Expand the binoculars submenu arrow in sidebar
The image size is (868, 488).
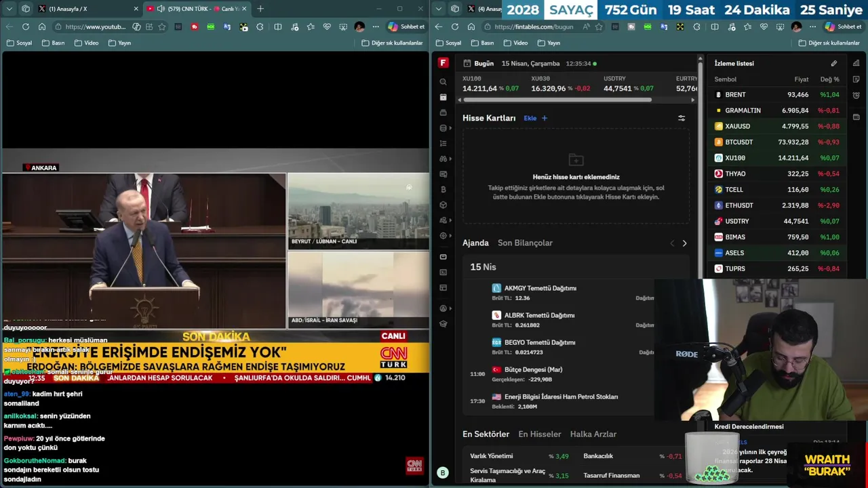pyautogui.click(x=450, y=159)
